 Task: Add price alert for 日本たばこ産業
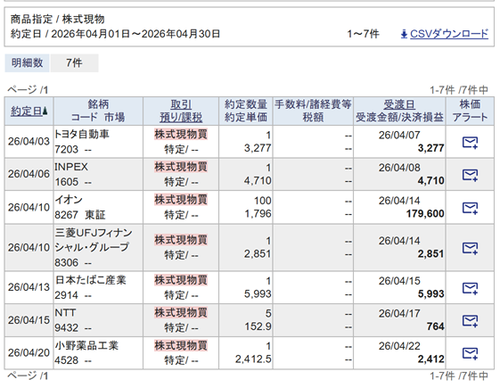pyautogui.click(x=470, y=288)
